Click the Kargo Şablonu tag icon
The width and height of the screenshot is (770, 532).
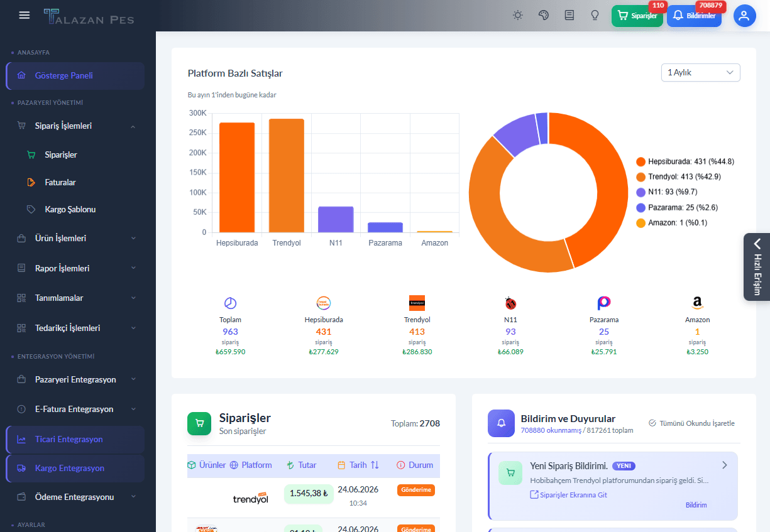tap(31, 209)
